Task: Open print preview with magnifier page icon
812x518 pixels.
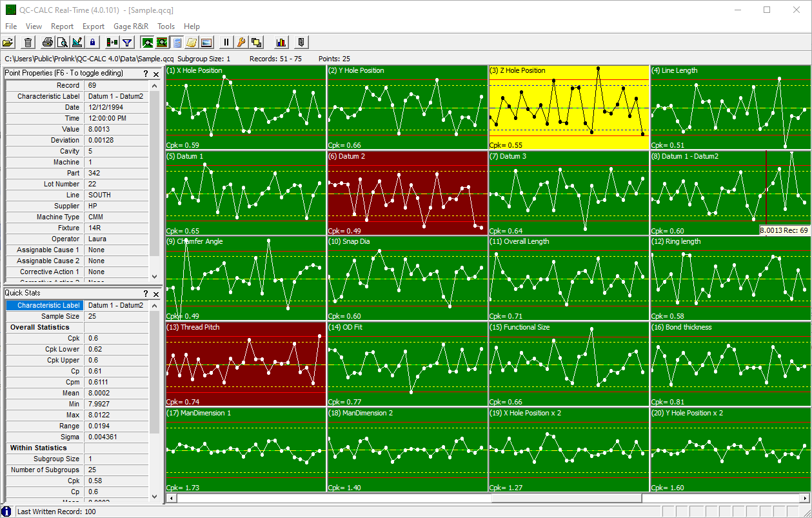Action: pos(62,43)
